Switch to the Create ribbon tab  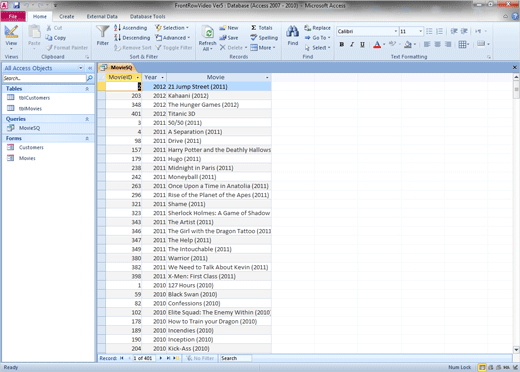click(x=67, y=16)
